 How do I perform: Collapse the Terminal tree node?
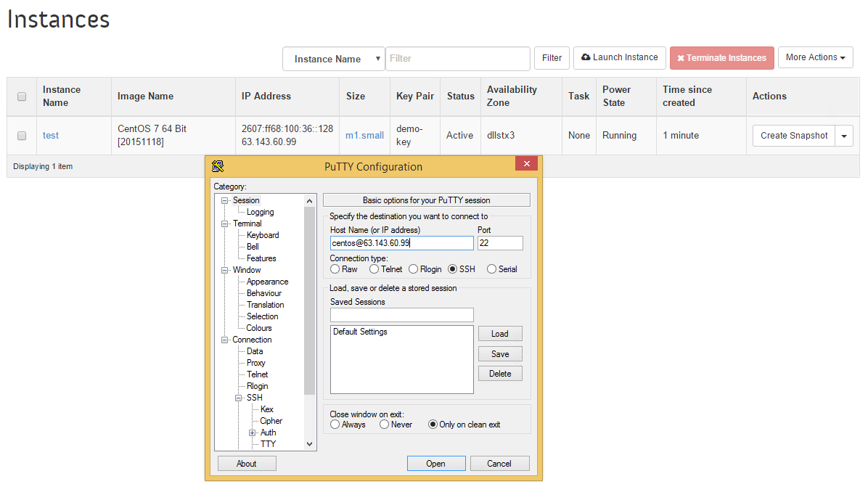pos(225,224)
